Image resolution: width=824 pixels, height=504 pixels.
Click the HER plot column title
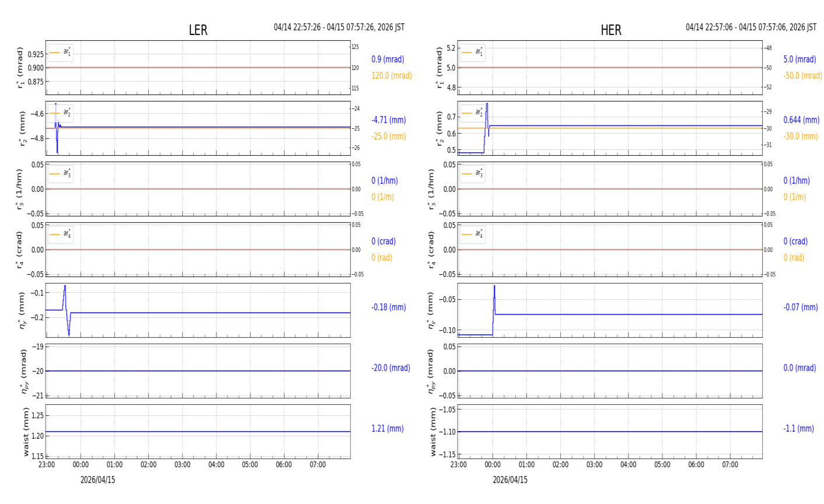[611, 30]
